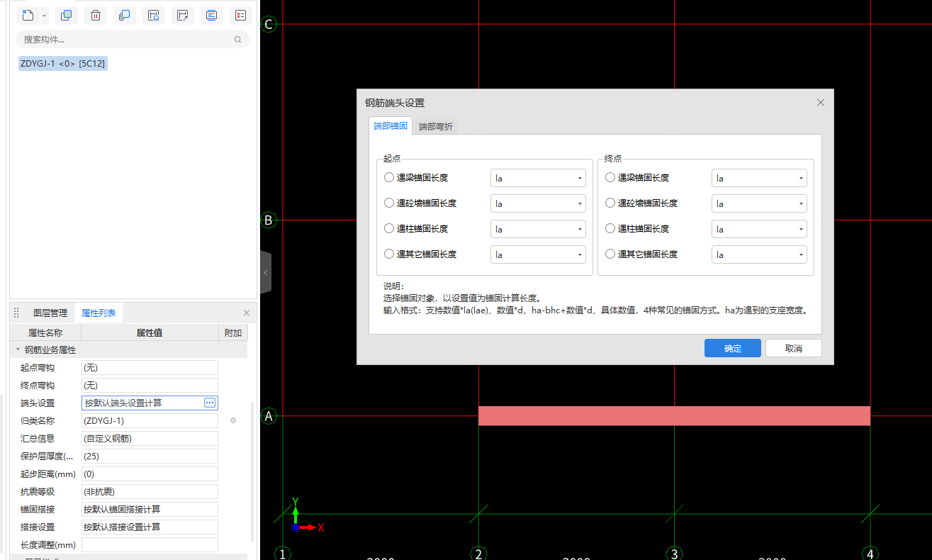Viewport: 932px width, 560px height.
Task: Select 终点 遇梁锚固长度 radio button
Action: point(610,178)
